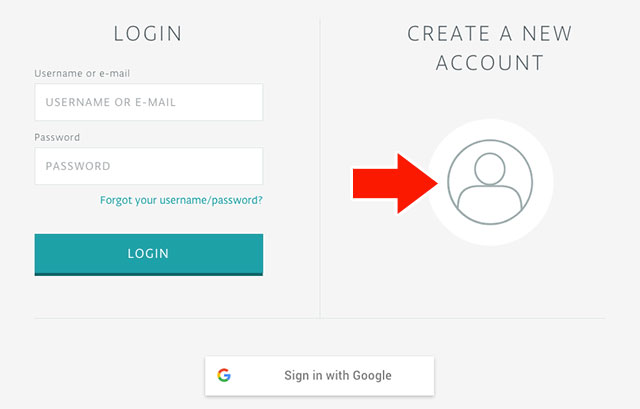This screenshot has width=640, height=409.
Task: Click the teal LOGIN button
Action: [149, 254]
